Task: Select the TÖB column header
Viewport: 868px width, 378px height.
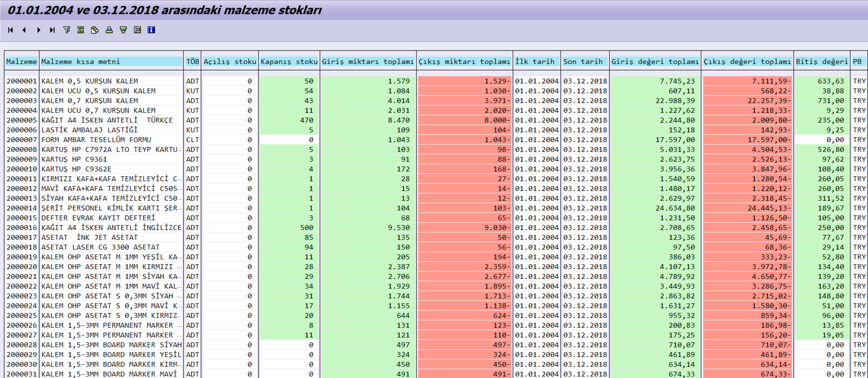Action: pyautogui.click(x=193, y=62)
